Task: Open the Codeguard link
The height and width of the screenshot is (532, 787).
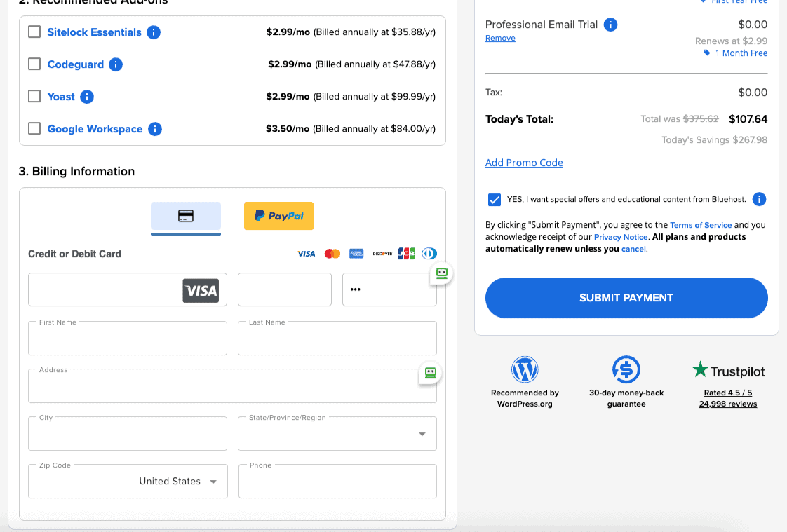Action: [75, 64]
